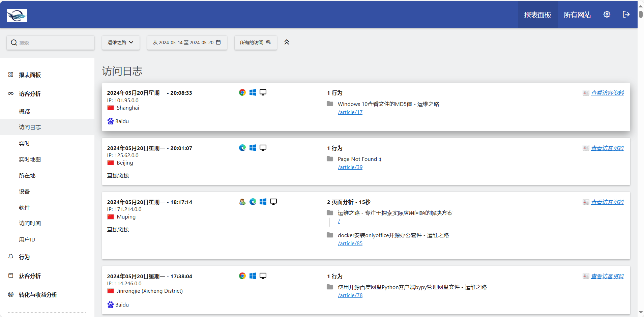644x317 pixels.
Task: Select 实时地图 in the sidebar
Action: pos(30,159)
